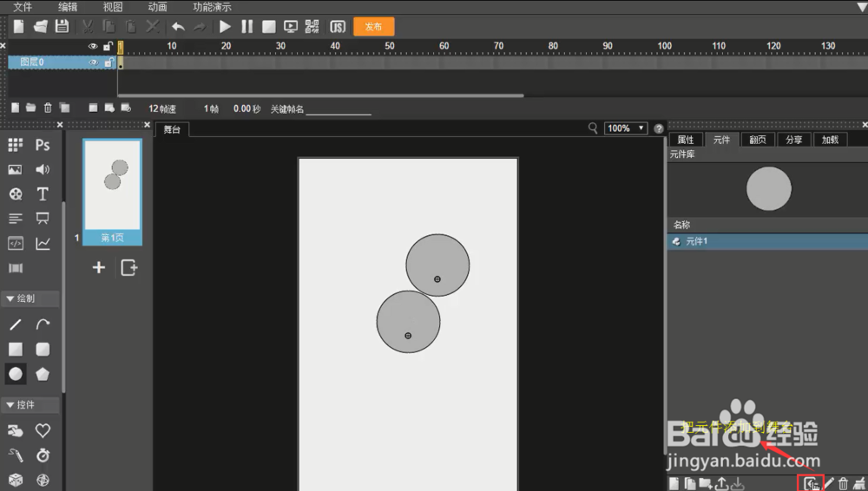Switch to the 属性 properties tab

[x=686, y=140]
